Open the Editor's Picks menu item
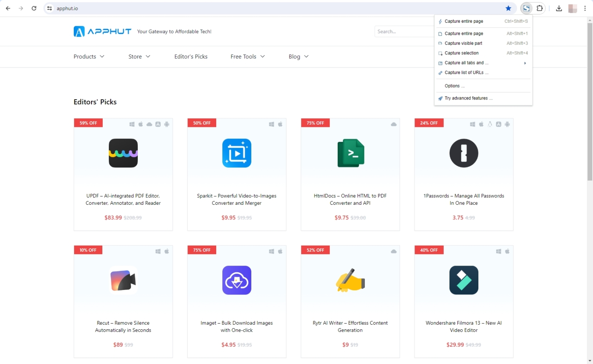 click(x=191, y=56)
